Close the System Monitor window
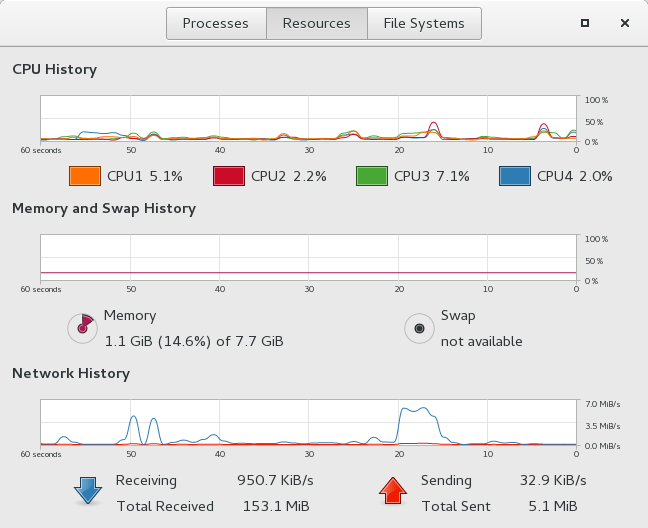The height and width of the screenshot is (528, 648). (x=624, y=23)
